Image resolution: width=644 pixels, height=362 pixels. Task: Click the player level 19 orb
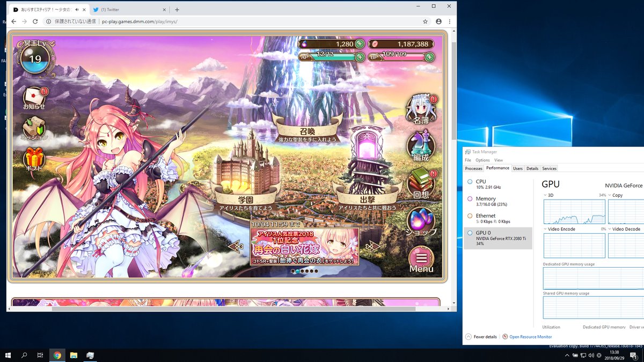click(35, 59)
